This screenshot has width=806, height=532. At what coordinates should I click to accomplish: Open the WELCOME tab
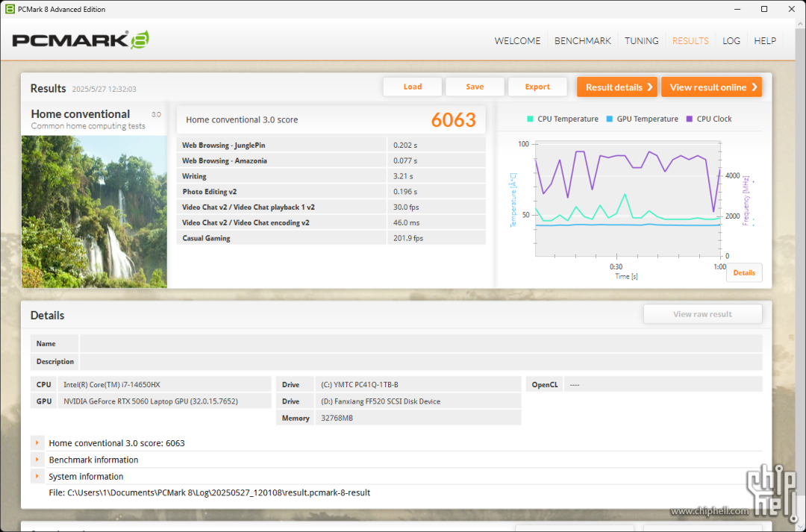(517, 40)
